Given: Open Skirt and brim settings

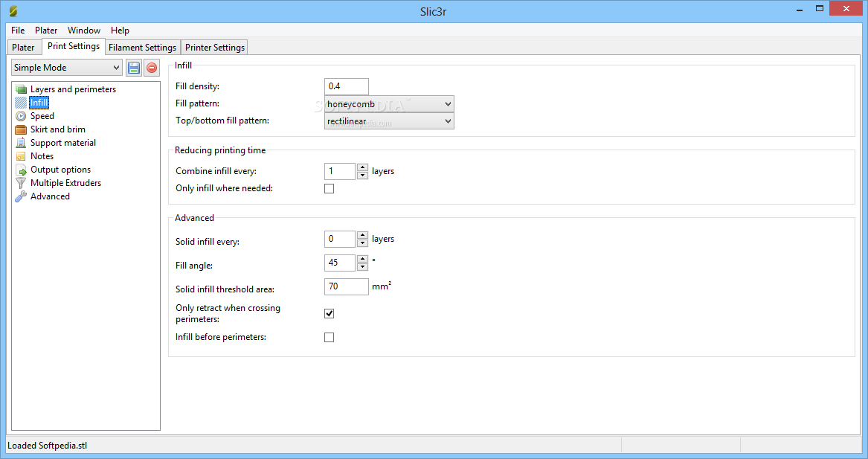Looking at the screenshot, I should coord(57,129).
